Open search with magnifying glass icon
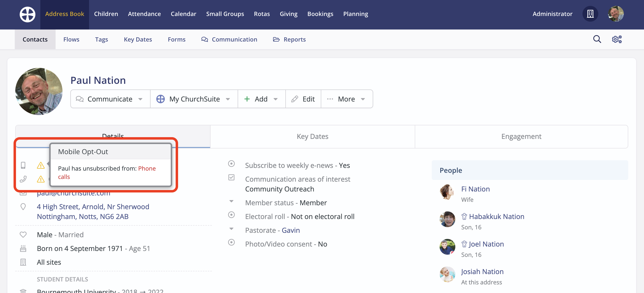 597,39
